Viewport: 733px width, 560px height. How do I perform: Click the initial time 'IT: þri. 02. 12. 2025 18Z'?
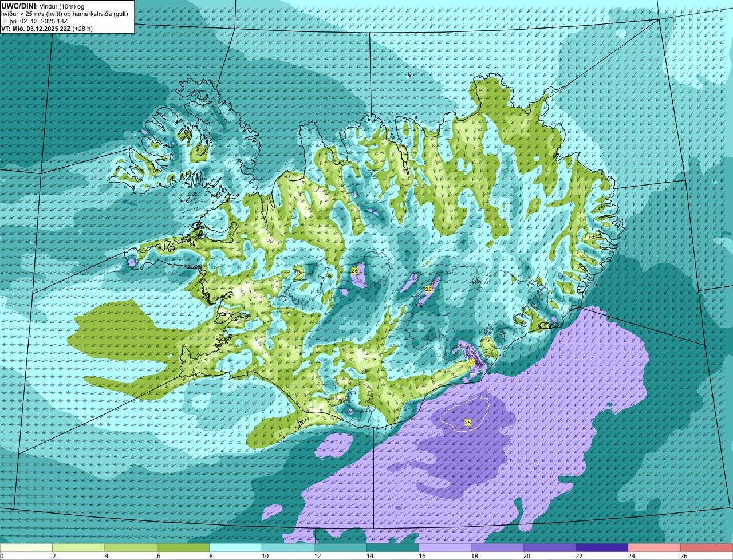click(34, 21)
